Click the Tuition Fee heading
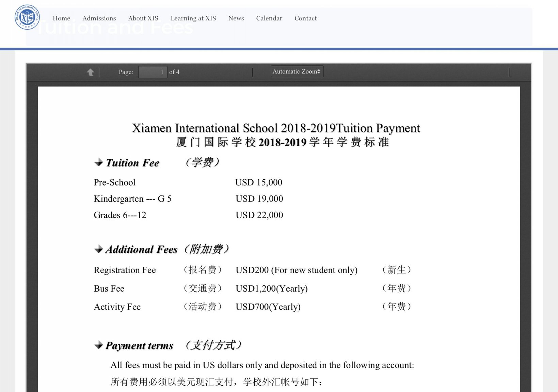Screen dimensions: 558x392 132,163
